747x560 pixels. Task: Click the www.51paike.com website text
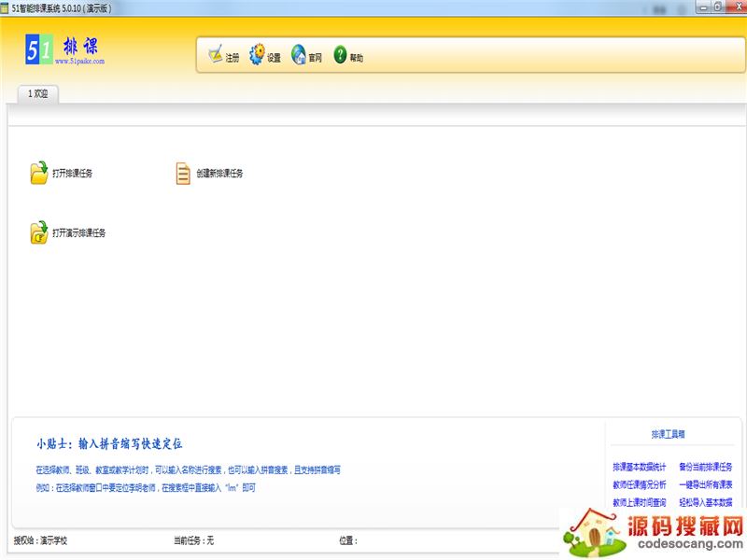click(x=80, y=62)
